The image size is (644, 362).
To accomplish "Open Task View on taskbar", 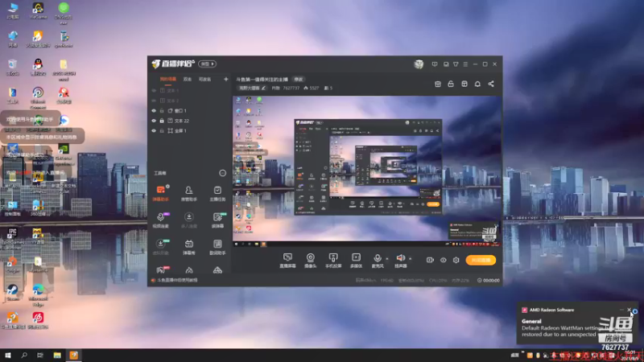I will pyautogui.click(x=39, y=355).
